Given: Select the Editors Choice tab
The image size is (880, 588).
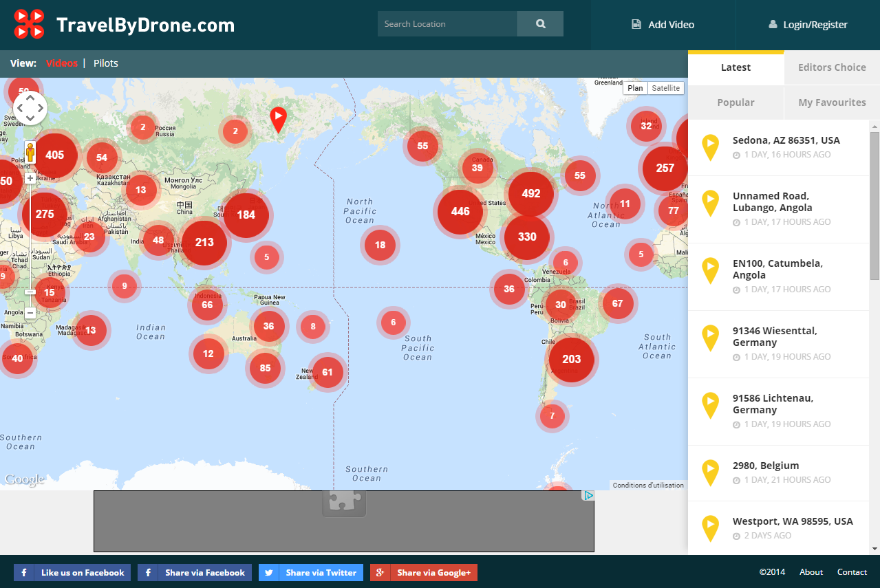Looking at the screenshot, I should pos(832,67).
